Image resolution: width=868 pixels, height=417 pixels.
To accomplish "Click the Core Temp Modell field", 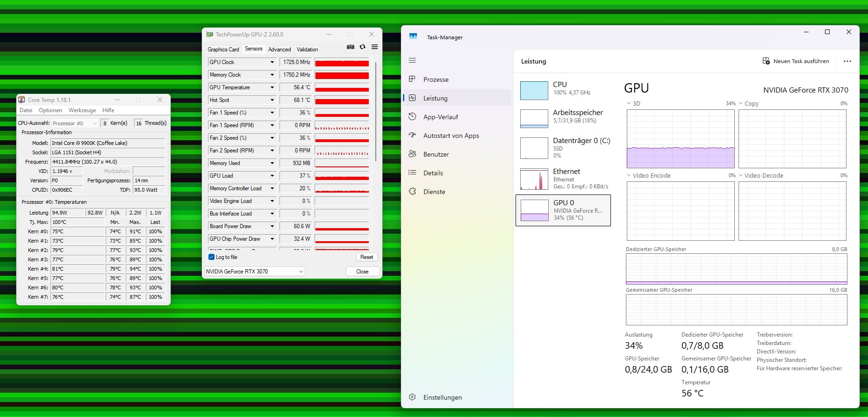I will pyautogui.click(x=108, y=143).
